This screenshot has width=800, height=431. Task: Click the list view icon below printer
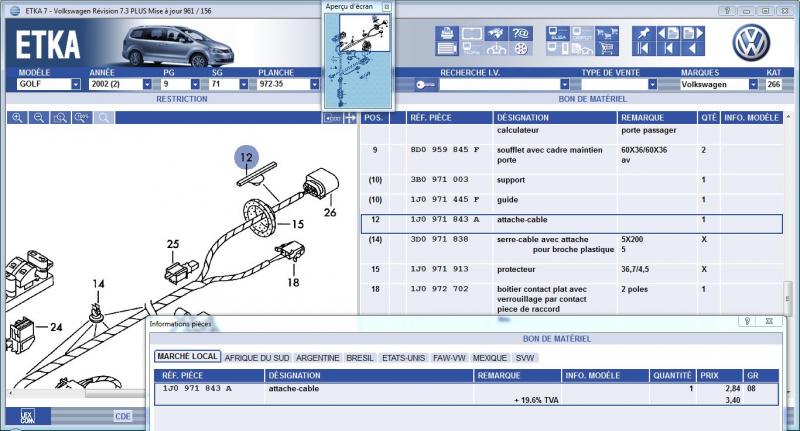click(447, 49)
